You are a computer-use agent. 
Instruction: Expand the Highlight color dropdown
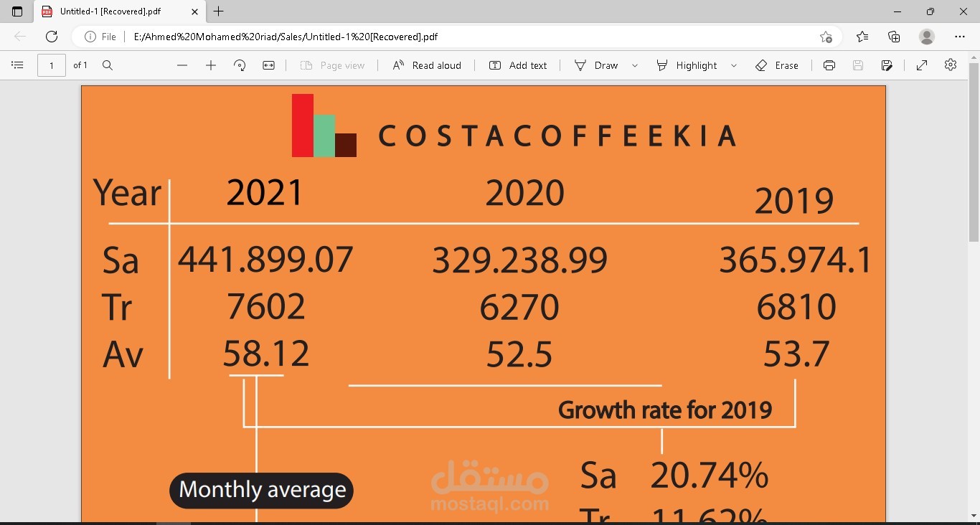[x=734, y=65]
